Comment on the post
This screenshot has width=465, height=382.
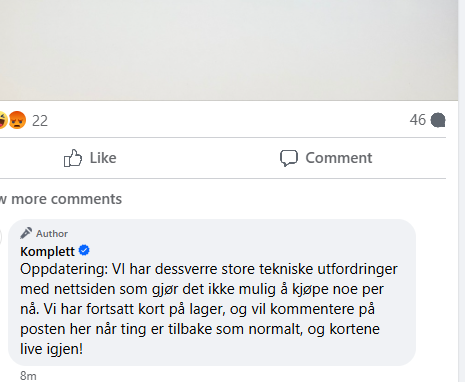point(326,158)
